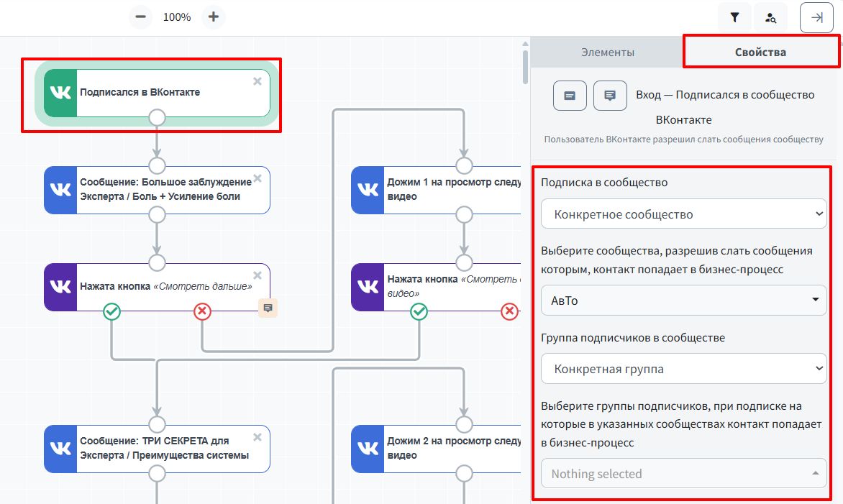
Task: Click the comment bubble icon in properties
Action: pyautogui.click(x=610, y=96)
